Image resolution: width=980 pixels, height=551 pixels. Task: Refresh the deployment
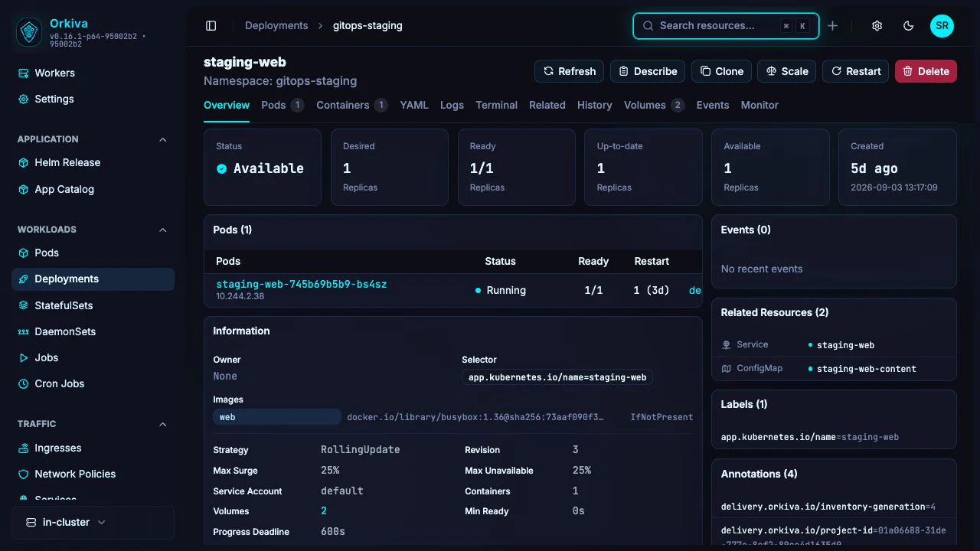tap(569, 71)
